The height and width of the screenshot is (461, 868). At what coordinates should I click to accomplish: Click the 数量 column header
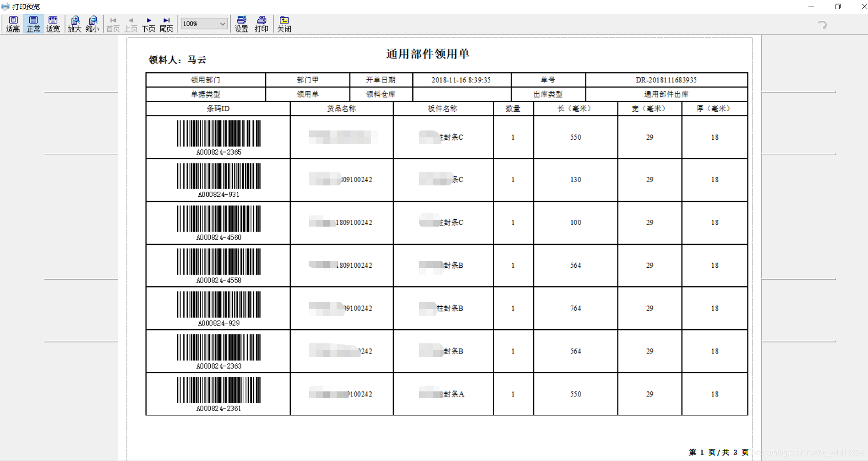(513, 108)
